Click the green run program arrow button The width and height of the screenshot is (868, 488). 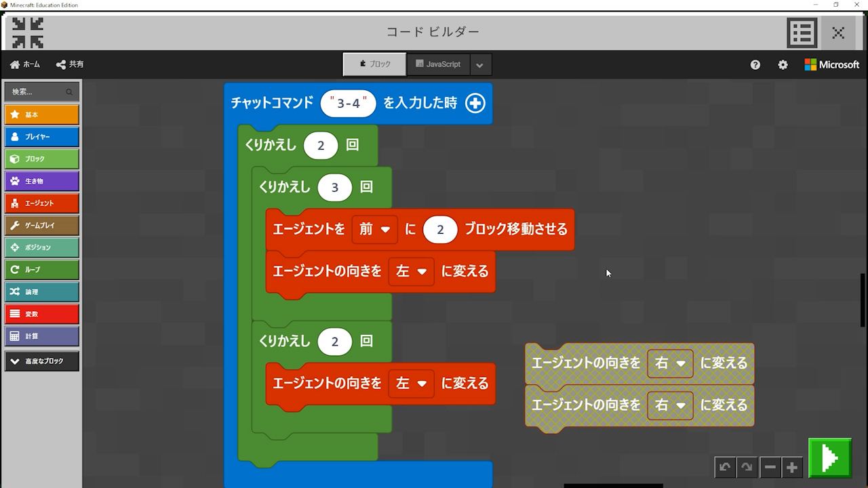tap(829, 459)
